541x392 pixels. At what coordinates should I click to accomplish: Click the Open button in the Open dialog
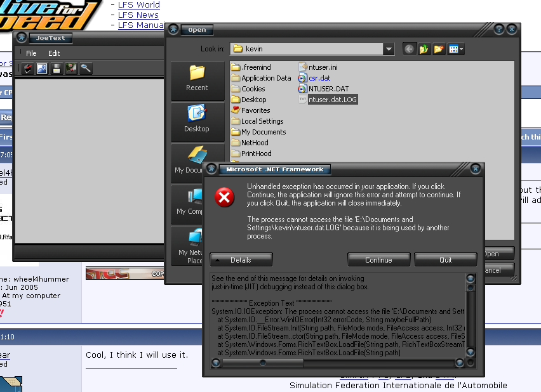point(499,253)
